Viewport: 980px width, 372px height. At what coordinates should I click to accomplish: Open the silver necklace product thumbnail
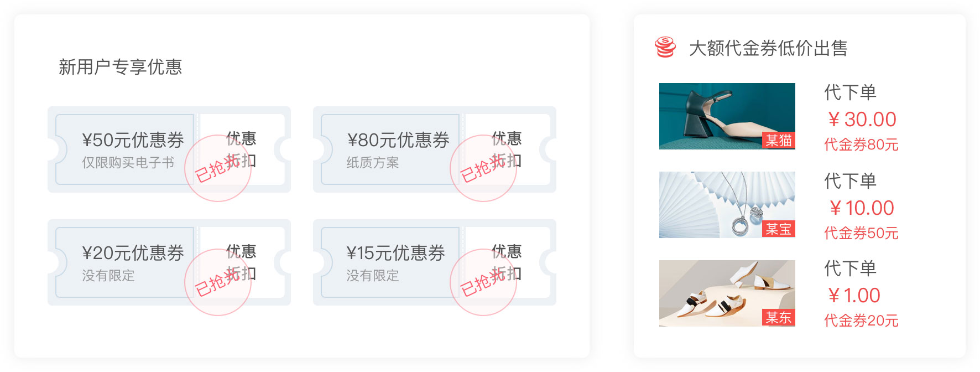point(727,205)
